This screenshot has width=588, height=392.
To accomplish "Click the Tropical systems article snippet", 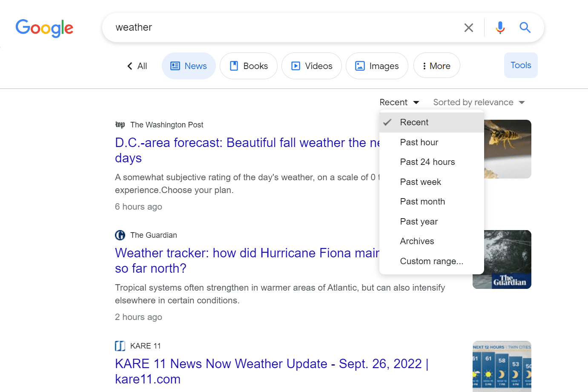I will tap(280, 294).
